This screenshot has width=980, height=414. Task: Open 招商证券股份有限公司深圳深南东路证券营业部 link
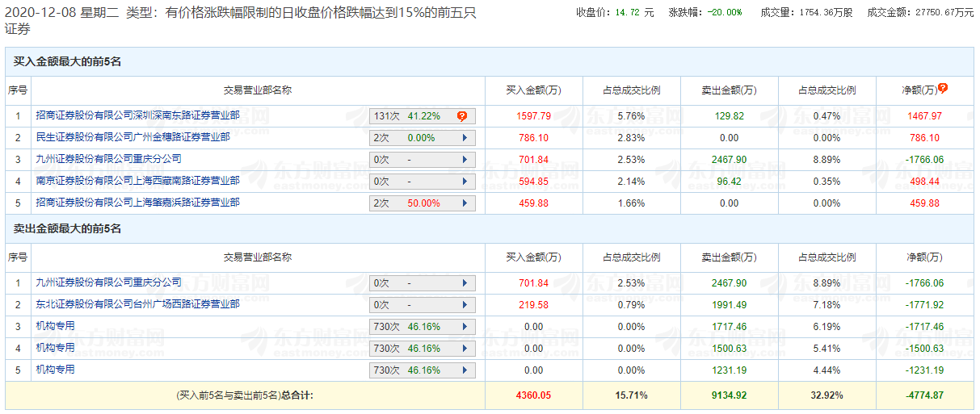pos(137,115)
